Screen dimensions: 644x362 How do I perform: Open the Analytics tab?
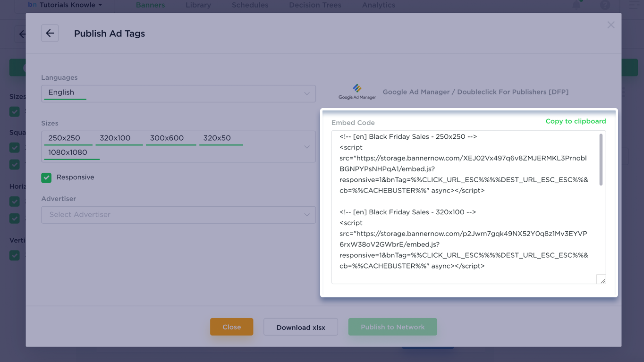(x=379, y=5)
